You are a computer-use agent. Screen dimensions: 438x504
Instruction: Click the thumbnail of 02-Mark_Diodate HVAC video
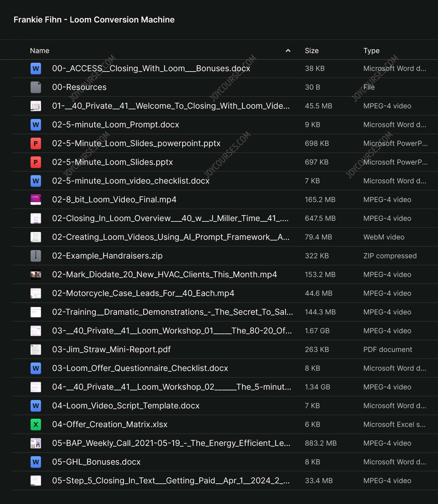(36, 274)
